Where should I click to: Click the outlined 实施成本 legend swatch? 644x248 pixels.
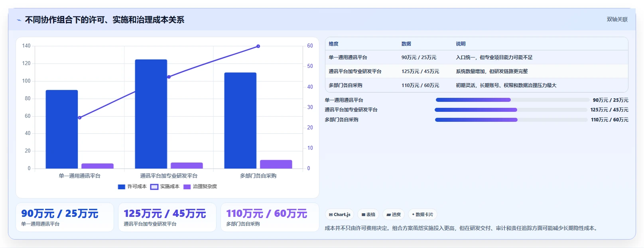[154, 186]
